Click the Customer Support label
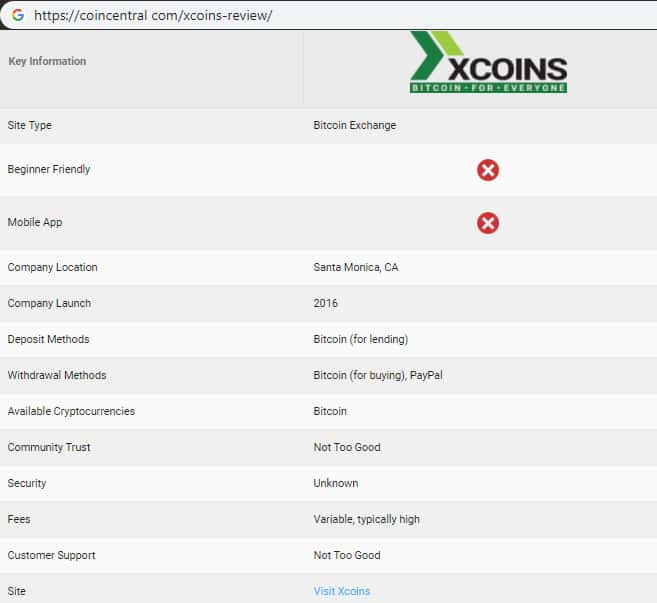657x603 pixels. click(52, 555)
